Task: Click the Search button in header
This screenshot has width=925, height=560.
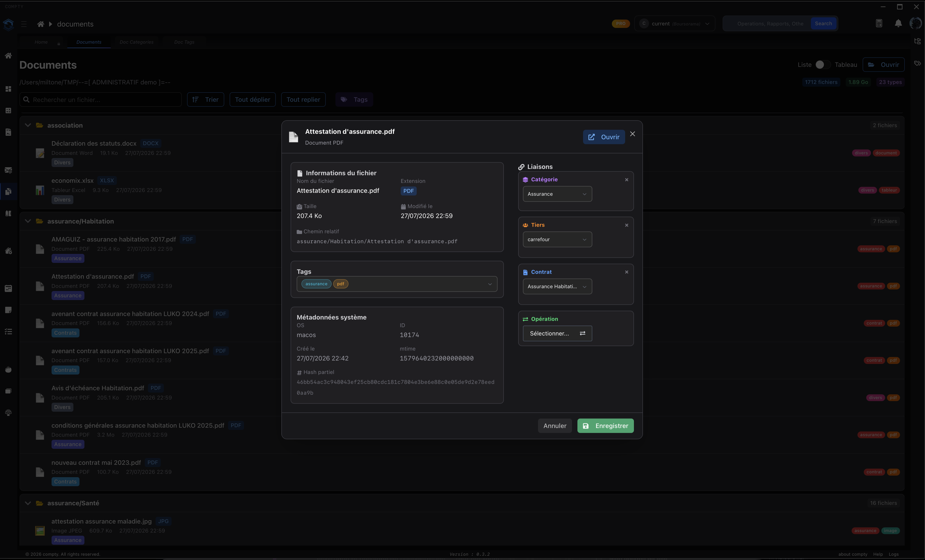Action: pos(823,24)
